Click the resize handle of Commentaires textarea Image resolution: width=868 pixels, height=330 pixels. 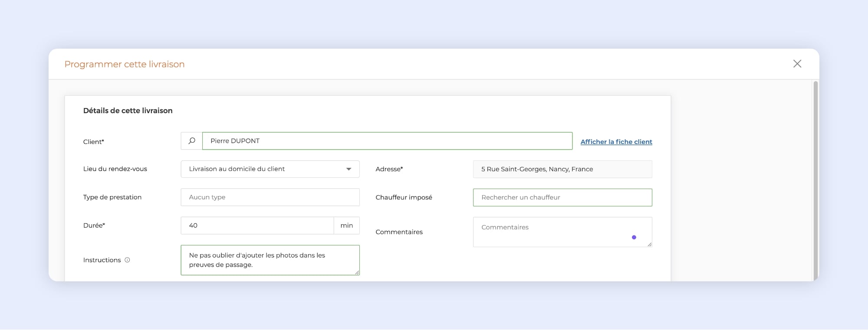pos(649,244)
